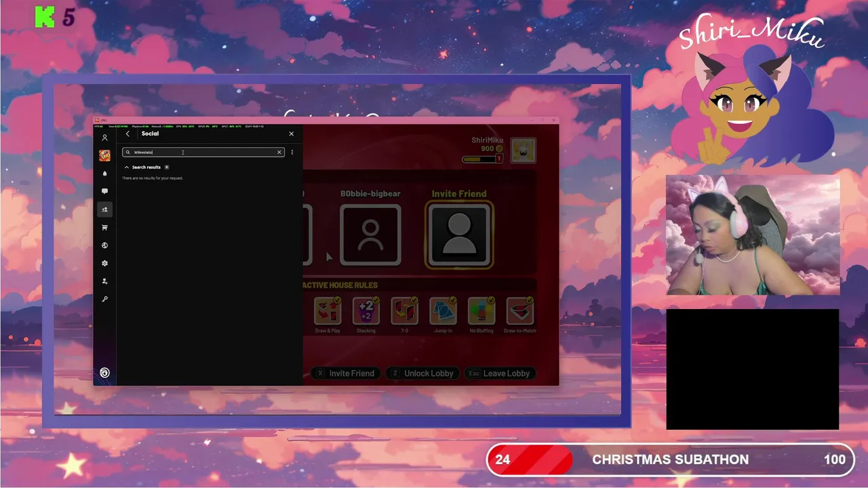Click the highlighted Invite Friend slot
868x488 pixels.
(459, 235)
